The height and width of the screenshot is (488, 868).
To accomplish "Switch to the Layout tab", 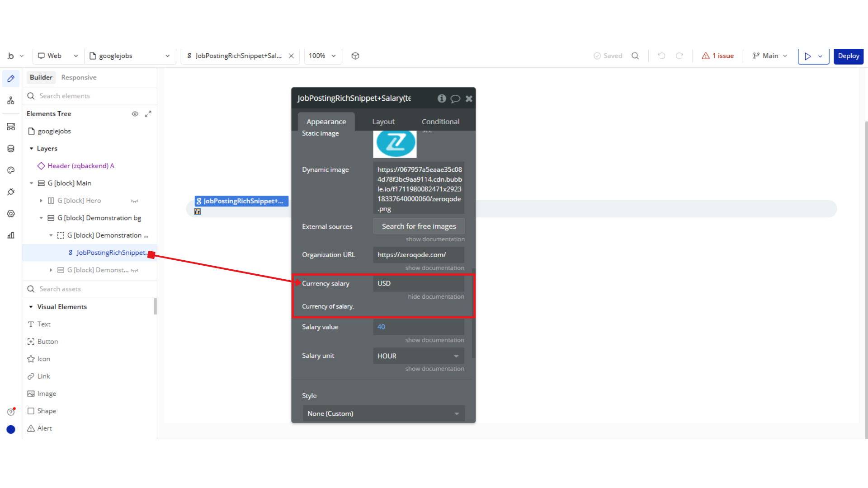I will (x=383, y=122).
